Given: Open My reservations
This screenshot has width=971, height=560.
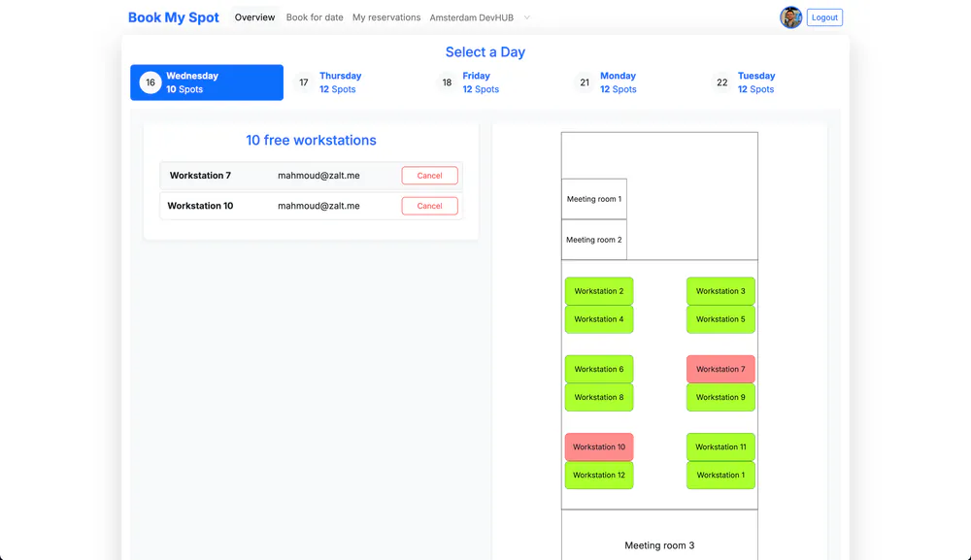Looking at the screenshot, I should [386, 16].
